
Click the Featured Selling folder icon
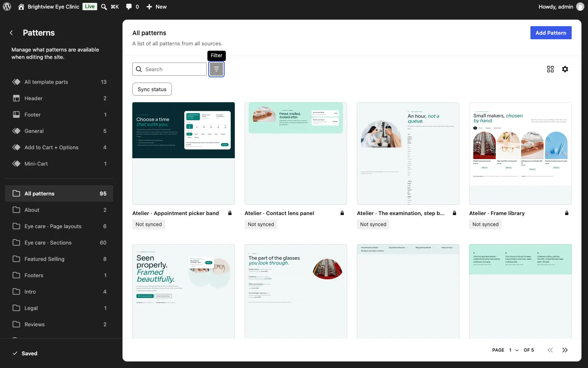[16, 259]
